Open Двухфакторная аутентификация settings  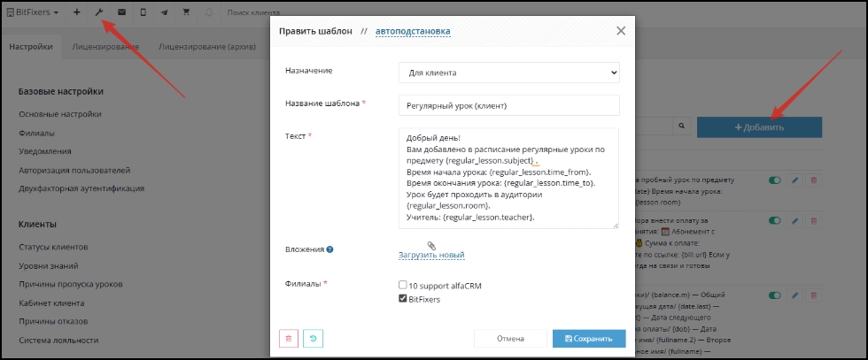(x=81, y=188)
